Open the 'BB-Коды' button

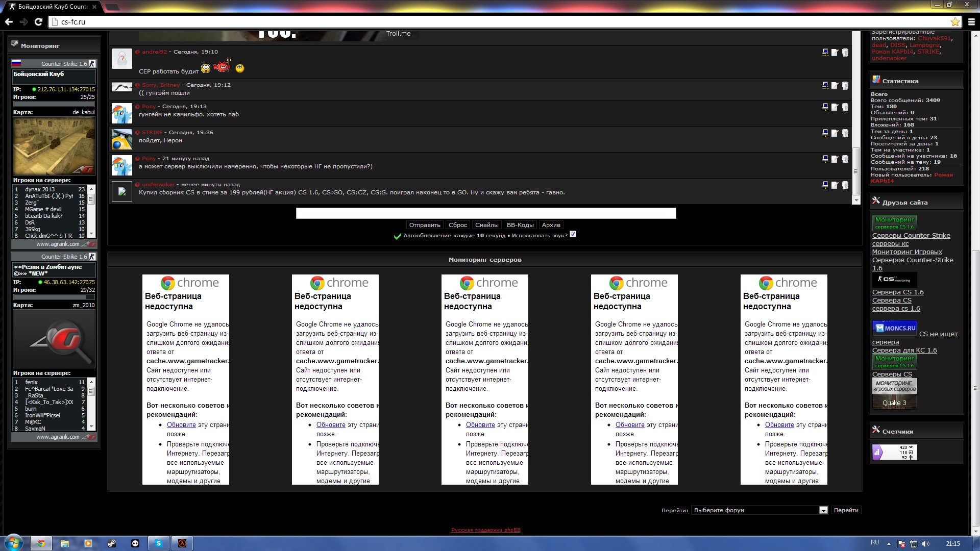(520, 225)
